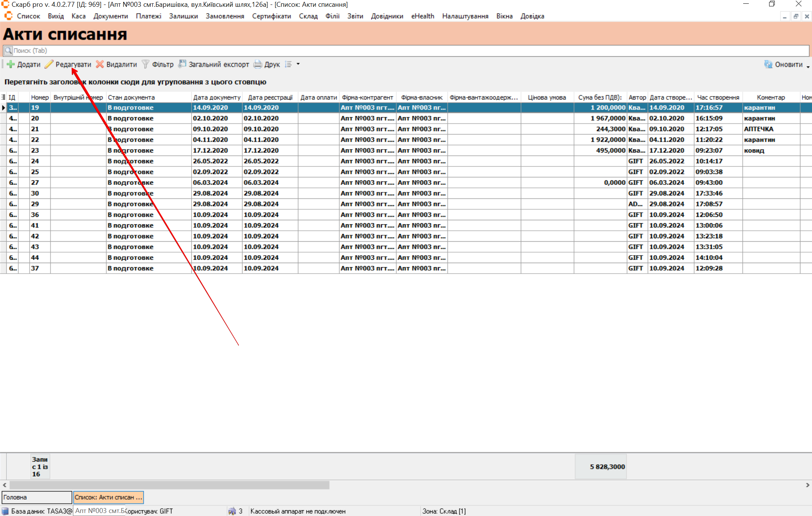Click the red X Видалити icon

(x=100, y=64)
